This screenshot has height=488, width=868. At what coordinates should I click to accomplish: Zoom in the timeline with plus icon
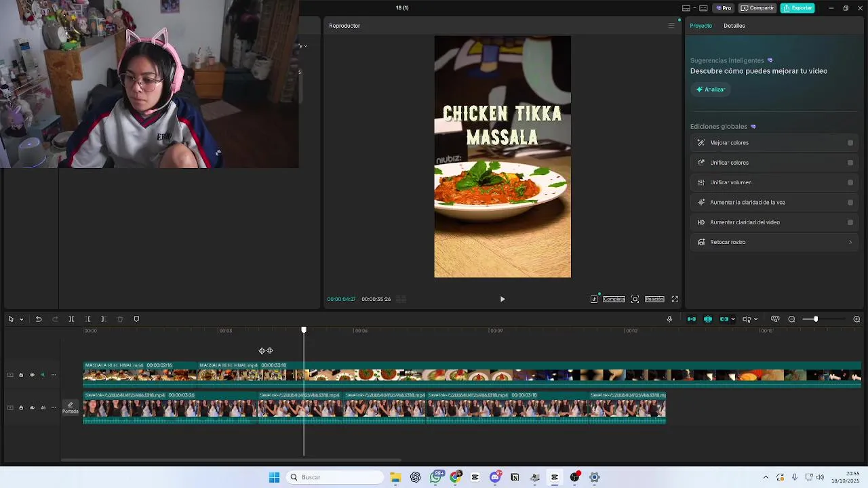(x=856, y=319)
